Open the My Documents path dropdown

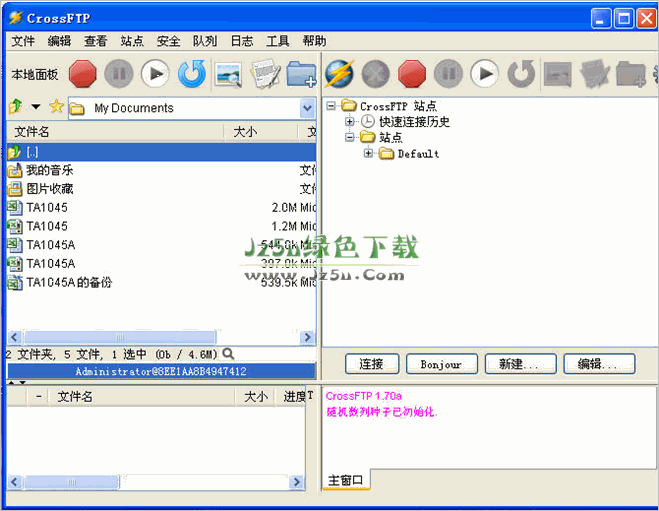tap(308, 108)
